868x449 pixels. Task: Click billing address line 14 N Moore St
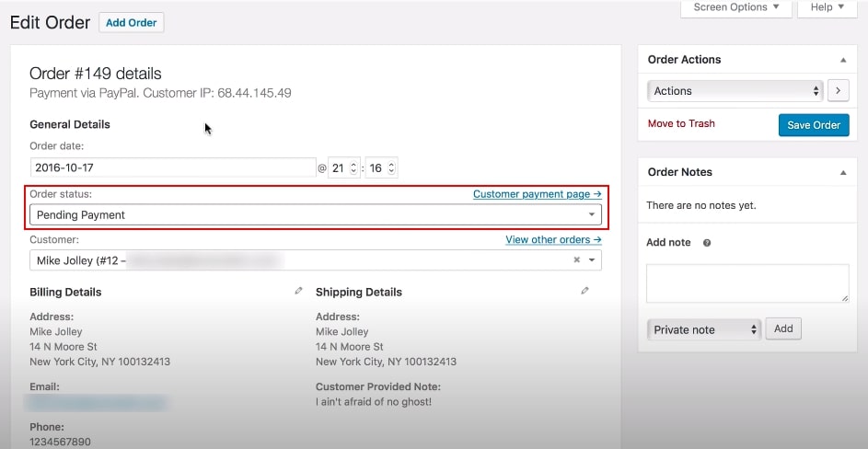pyautogui.click(x=64, y=347)
